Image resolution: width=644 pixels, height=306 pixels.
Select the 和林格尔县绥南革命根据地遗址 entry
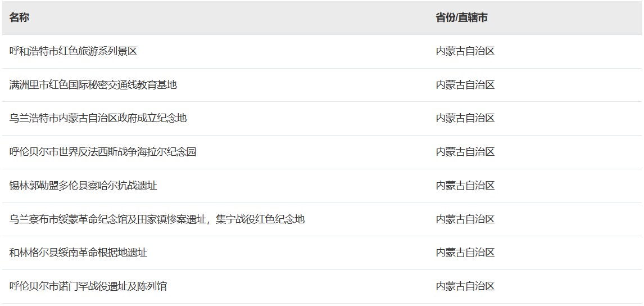[78, 252]
